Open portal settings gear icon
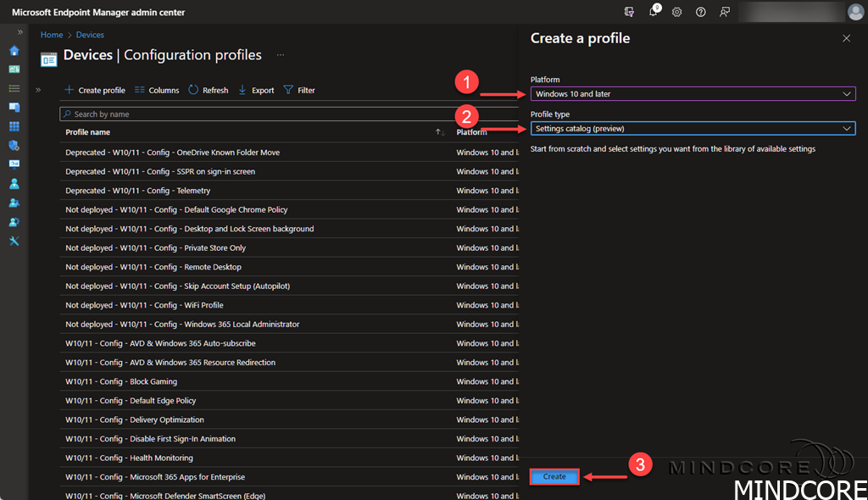This screenshot has width=868, height=500. click(x=677, y=12)
